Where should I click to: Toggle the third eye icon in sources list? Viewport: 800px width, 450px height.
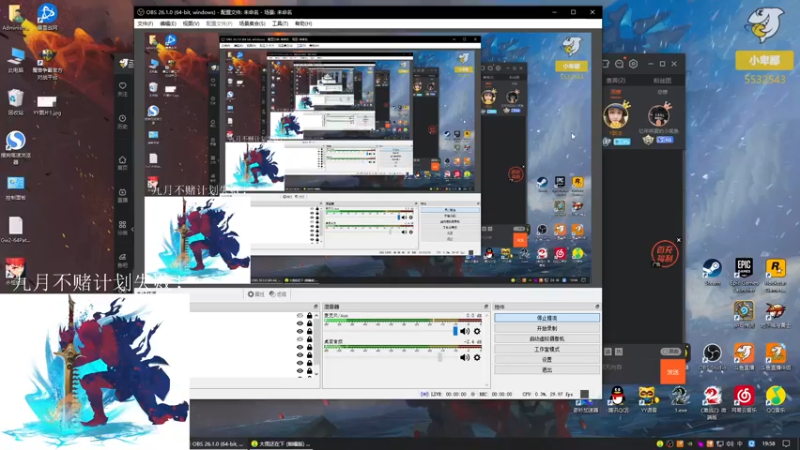coord(300,331)
